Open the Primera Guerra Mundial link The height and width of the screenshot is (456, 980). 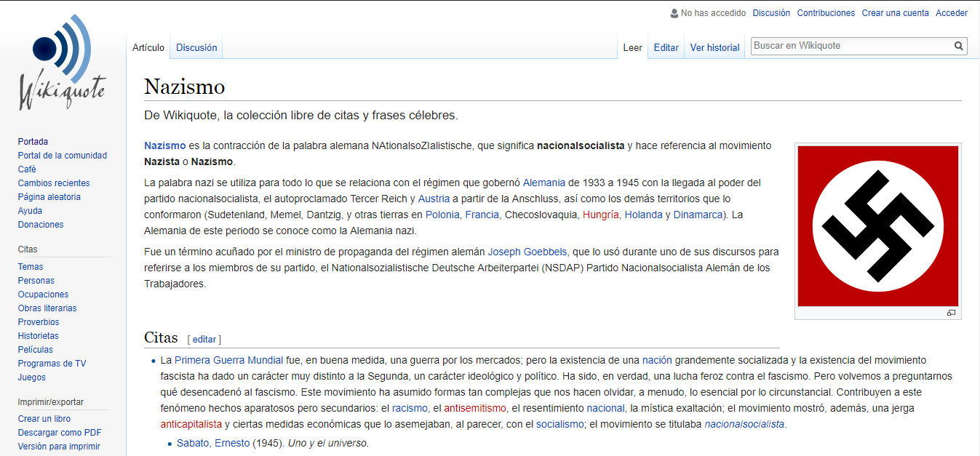click(228, 360)
